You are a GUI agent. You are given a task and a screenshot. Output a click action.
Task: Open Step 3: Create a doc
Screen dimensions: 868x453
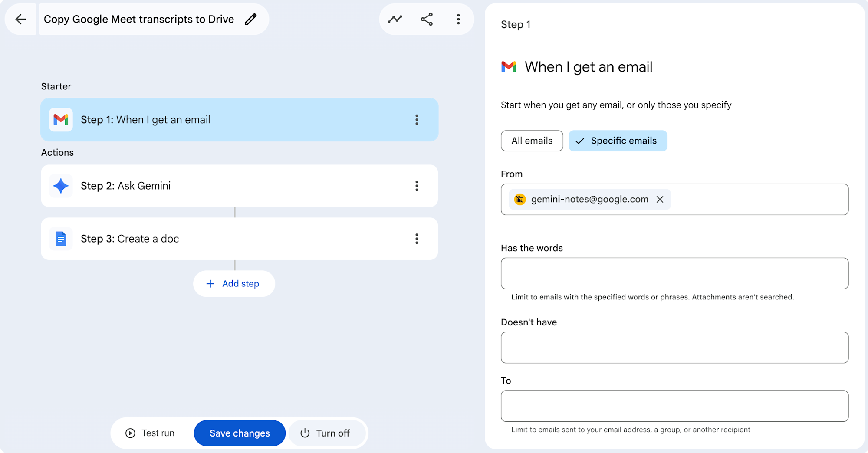[x=240, y=239]
